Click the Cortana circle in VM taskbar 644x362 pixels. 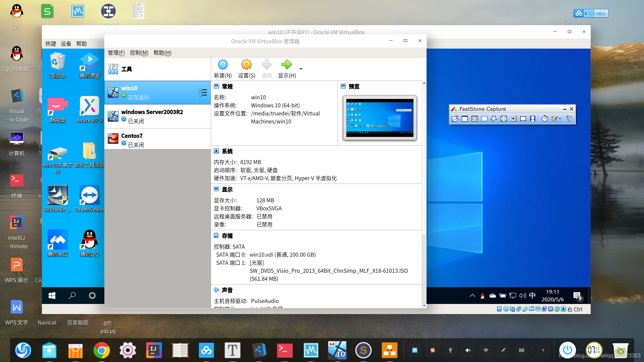pyautogui.click(x=92, y=296)
